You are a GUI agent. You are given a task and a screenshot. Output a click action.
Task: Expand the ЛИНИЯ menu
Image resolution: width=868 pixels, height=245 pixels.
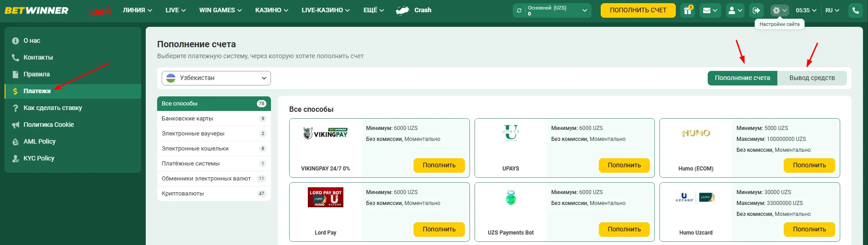point(138,10)
